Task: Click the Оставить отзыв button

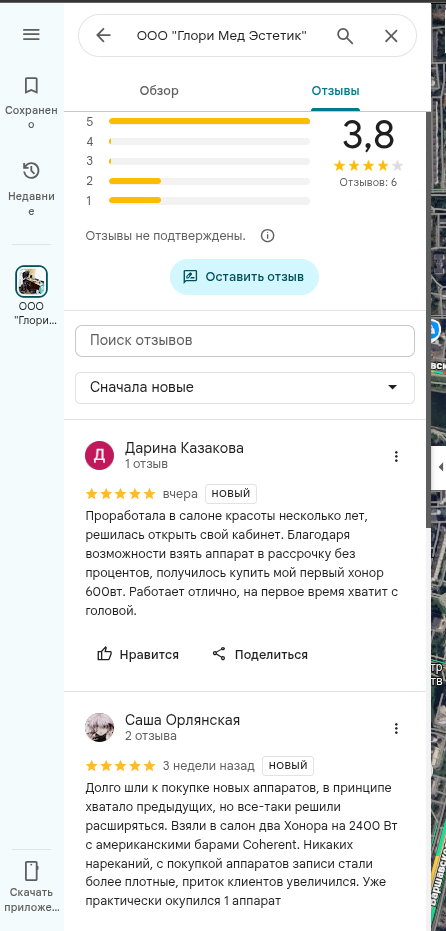Action: click(x=244, y=277)
